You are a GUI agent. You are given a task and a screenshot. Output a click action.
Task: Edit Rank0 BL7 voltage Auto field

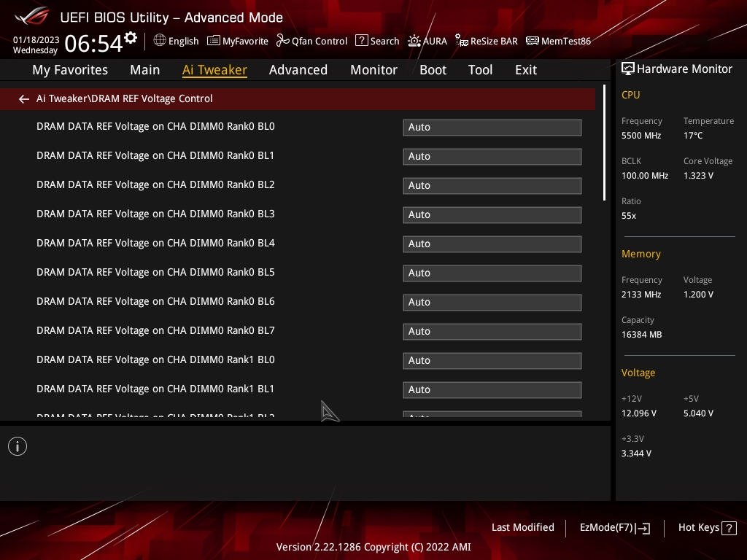point(492,332)
